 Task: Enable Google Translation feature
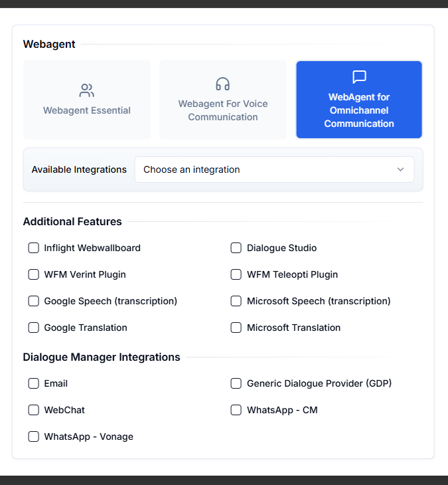[33, 328]
